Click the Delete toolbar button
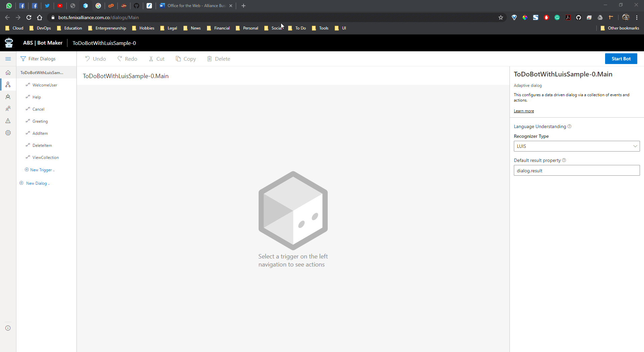This screenshot has width=644, height=352. pos(219,59)
